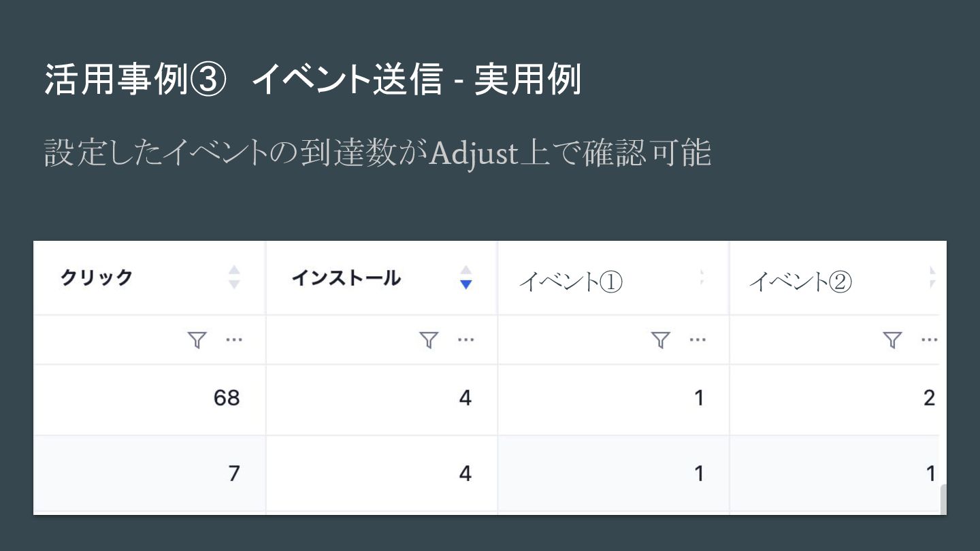Toggle sort arrows on イベント② column
Viewport: 980px width, 551px height.
point(933,278)
